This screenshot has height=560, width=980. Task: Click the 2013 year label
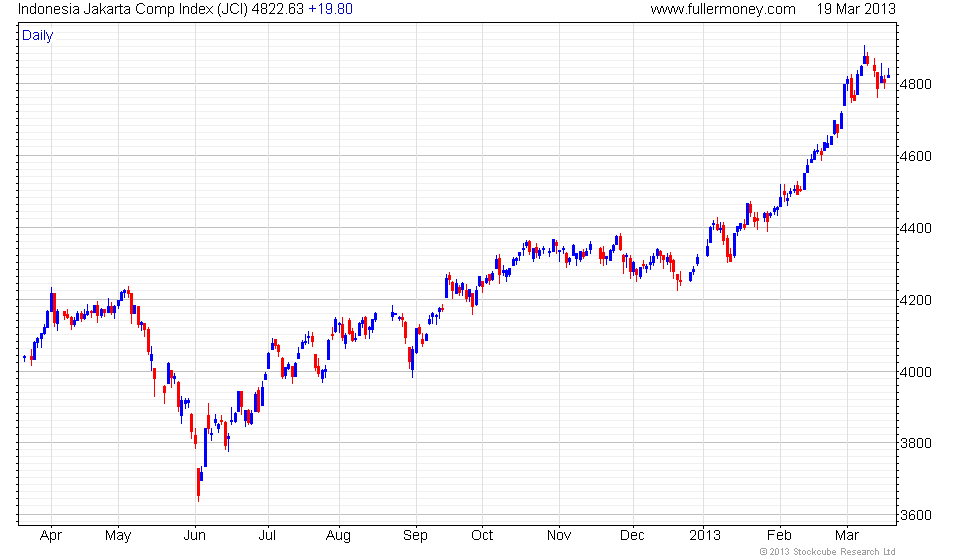coord(704,536)
